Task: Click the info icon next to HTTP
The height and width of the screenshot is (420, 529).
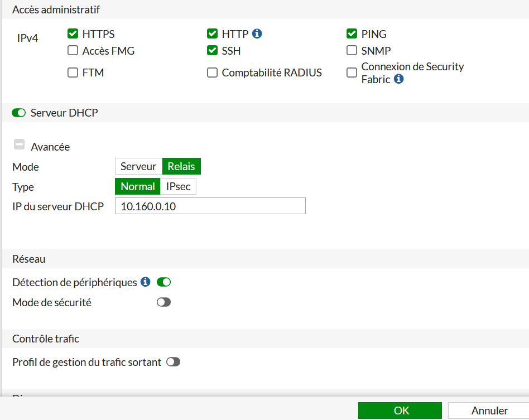Action: [x=257, y=33]
